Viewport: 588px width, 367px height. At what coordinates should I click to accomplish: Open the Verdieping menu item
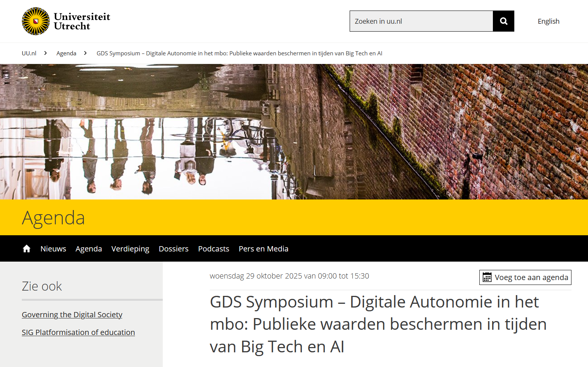point(130,249)
